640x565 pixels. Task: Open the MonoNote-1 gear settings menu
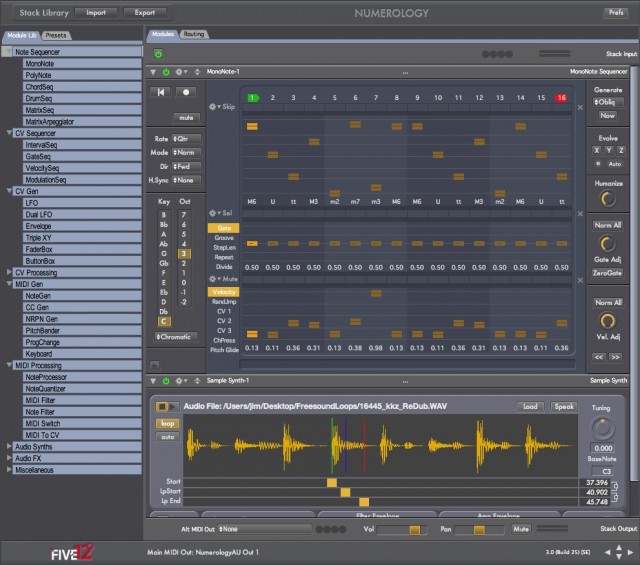[x=179, y=72]
